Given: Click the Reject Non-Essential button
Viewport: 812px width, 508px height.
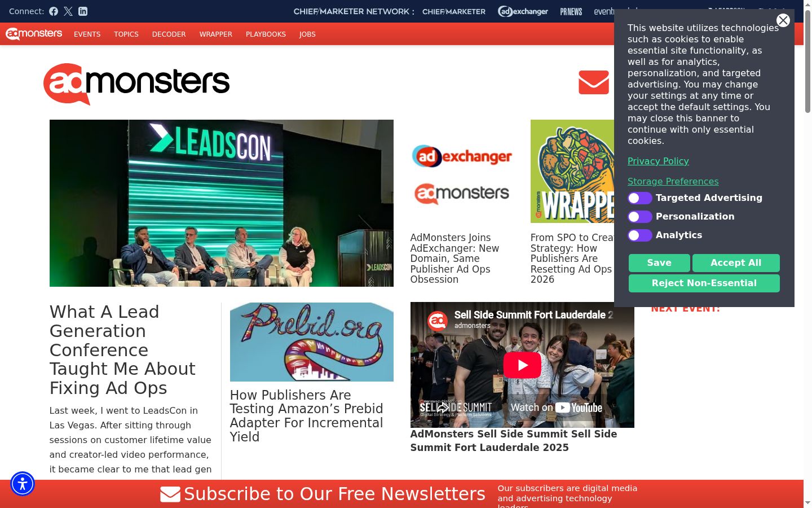Looking at the screenshot, I should (x=704, y=283).
